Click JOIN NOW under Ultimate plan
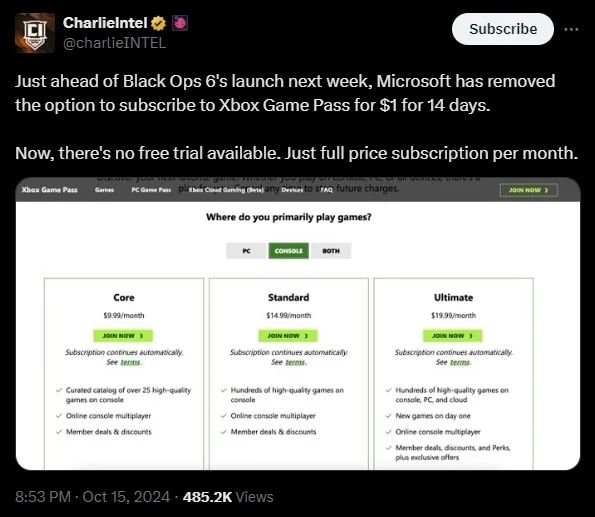This screenshot has height=517, width=595. pos(453,336)
